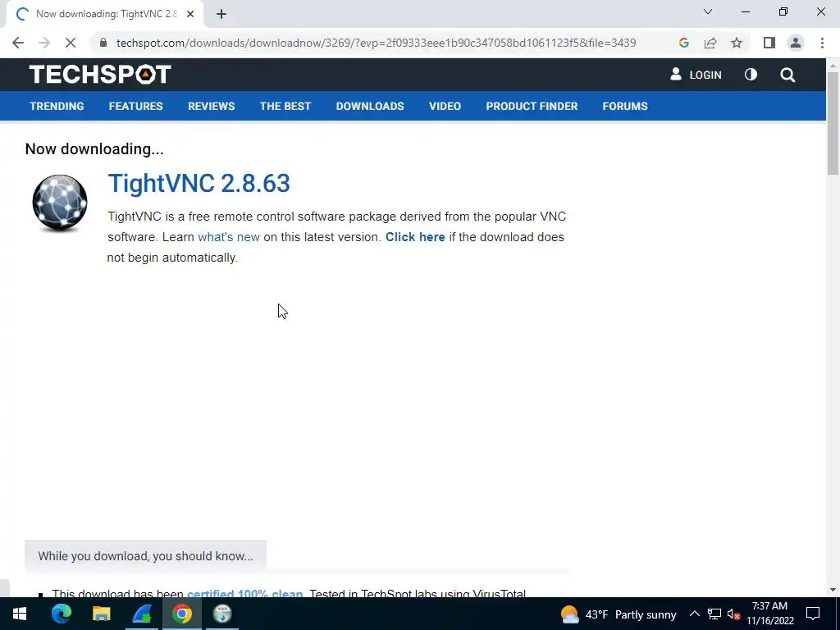Toggle dark mode contrast icon

[x=751, y=75]
